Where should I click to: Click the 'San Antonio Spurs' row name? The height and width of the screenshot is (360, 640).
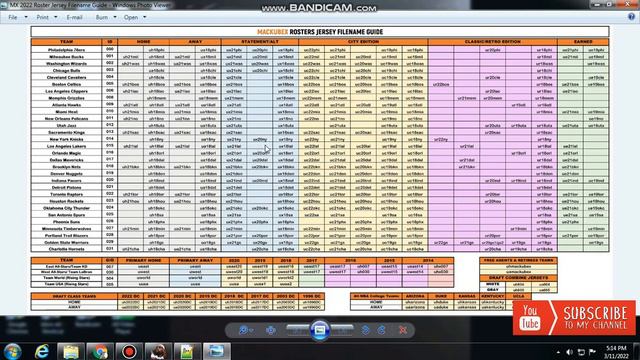tap(67, 215)
